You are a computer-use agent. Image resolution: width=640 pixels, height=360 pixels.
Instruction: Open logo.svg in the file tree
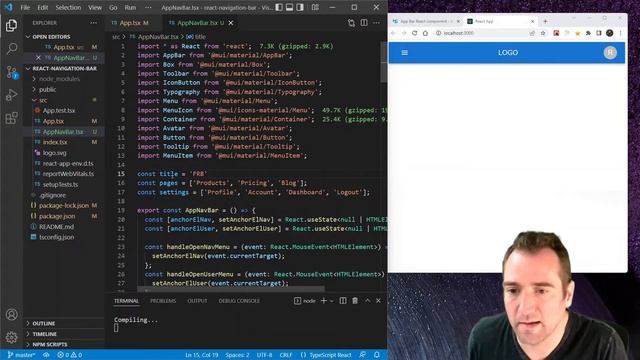click(54, 153)
